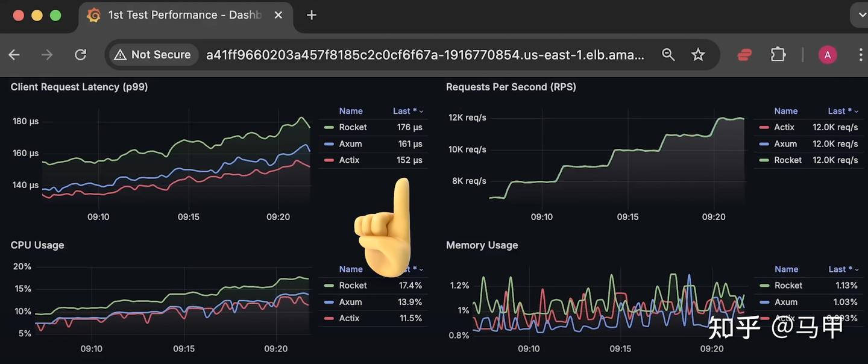Viewport: 868px width, 364px height.
Task: Sort Latency legend by Last column
Action: 408,111
